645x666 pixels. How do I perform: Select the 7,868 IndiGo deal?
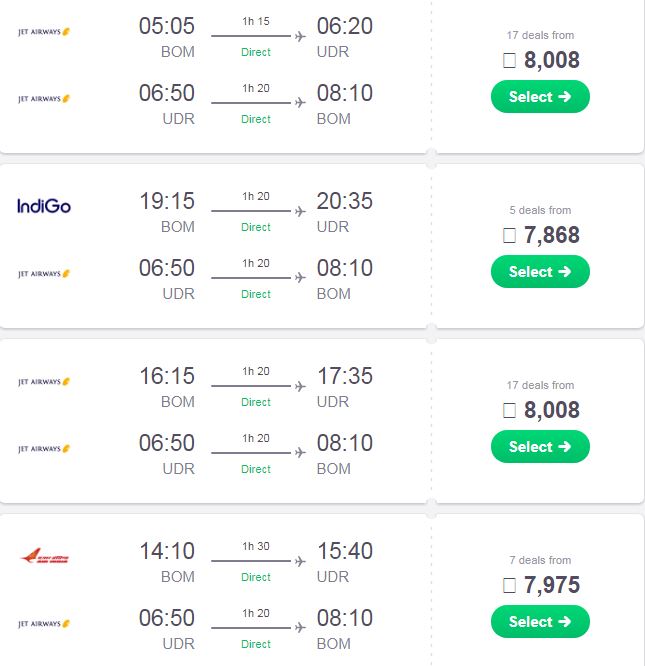pos(540,271)
